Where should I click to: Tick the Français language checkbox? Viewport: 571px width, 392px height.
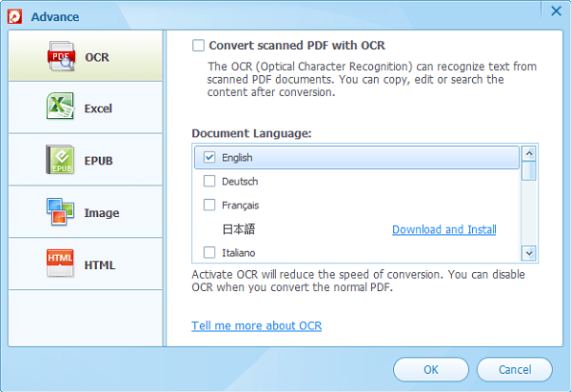point(209,205)
